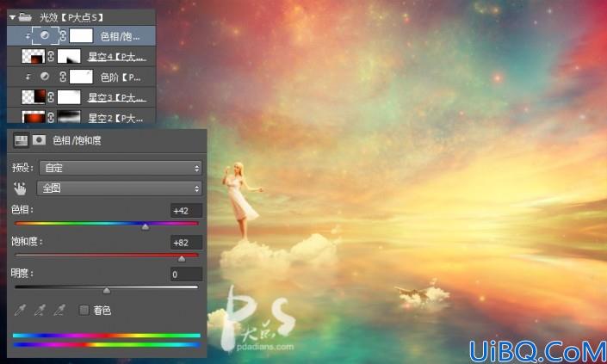The width and height of the screenshot is (607, 364).
Task: Toggle the link icon on 星空4 layer
Action: (x=51, y=56)
